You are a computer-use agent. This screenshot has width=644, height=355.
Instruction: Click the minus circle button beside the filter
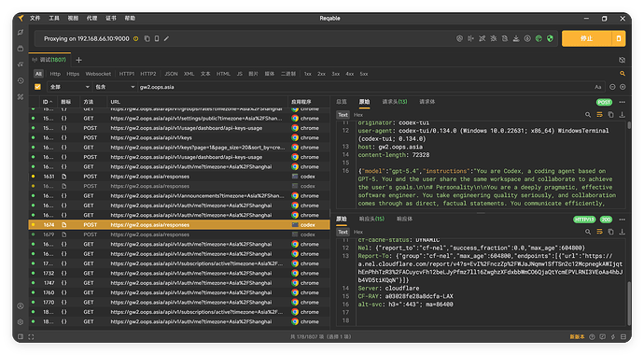[x=612, y=87]
